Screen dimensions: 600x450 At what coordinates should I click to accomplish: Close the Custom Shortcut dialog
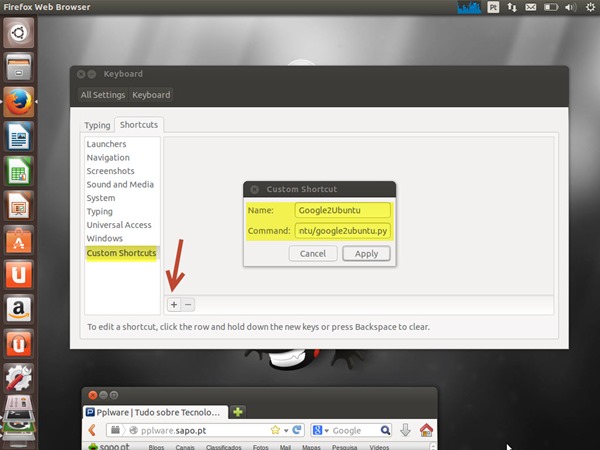tap(254, 189)
